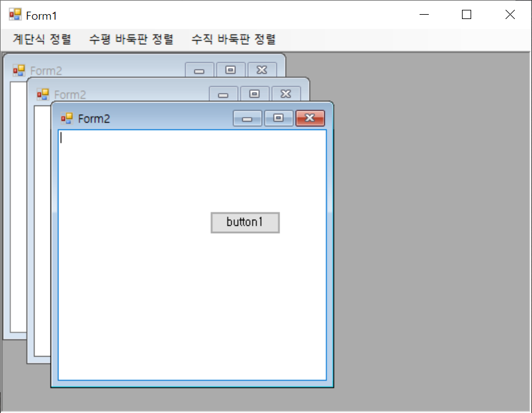Minimize the rearmost Form2 window
This screenshot has height=413, width=532.
199,70
